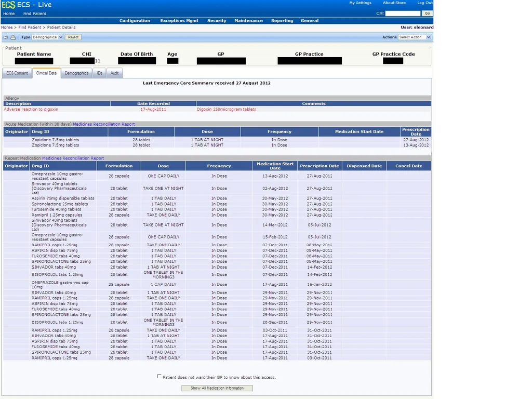
Task: Click 'Aspirin 75mg dispersible tablets' row
Action: pyautogui.click(x=217, y=198)
